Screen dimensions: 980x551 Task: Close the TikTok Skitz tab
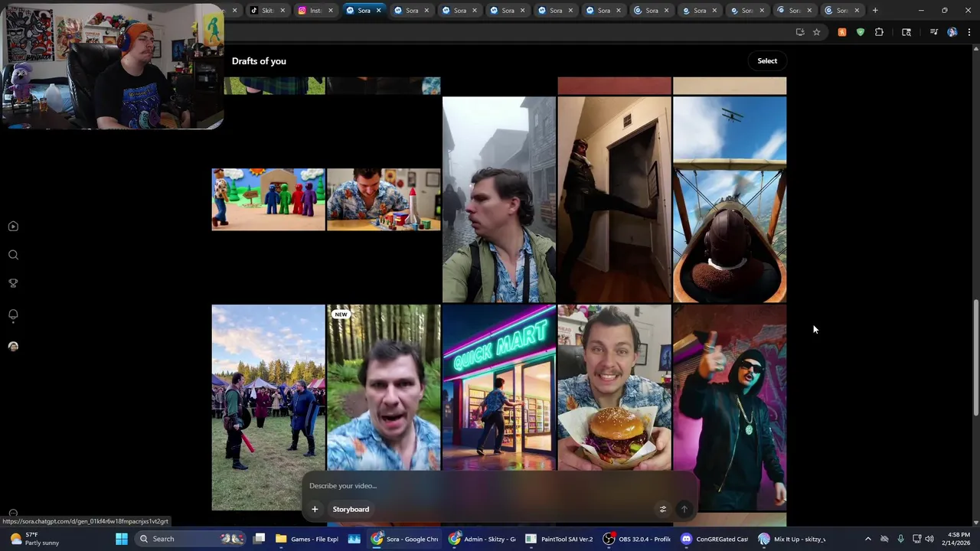(283, 11)
